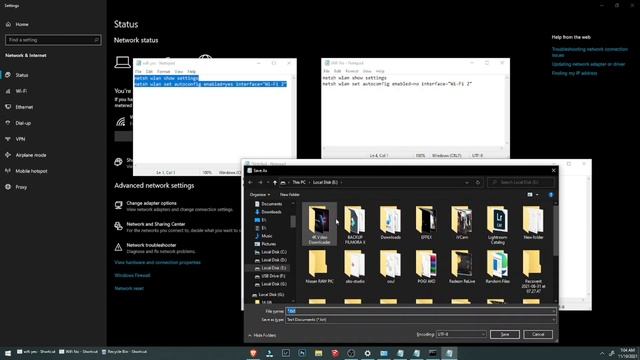
Task: Click the Search Local Disk box
Action: pos(521,182)
